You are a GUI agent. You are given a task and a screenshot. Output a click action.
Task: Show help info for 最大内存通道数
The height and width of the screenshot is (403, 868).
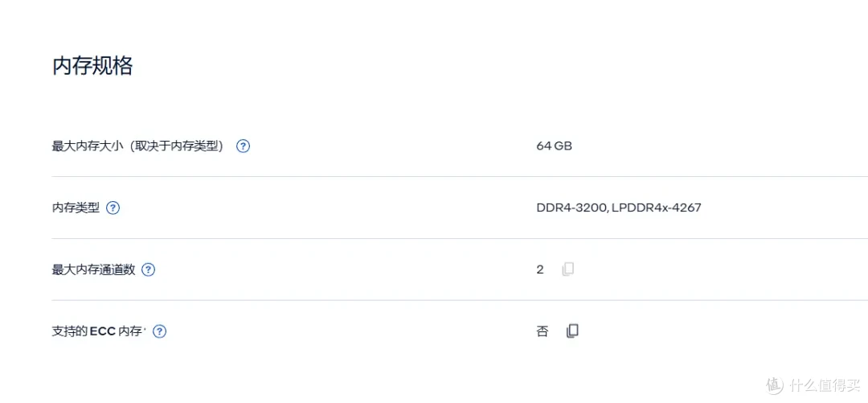click(149, 270)
